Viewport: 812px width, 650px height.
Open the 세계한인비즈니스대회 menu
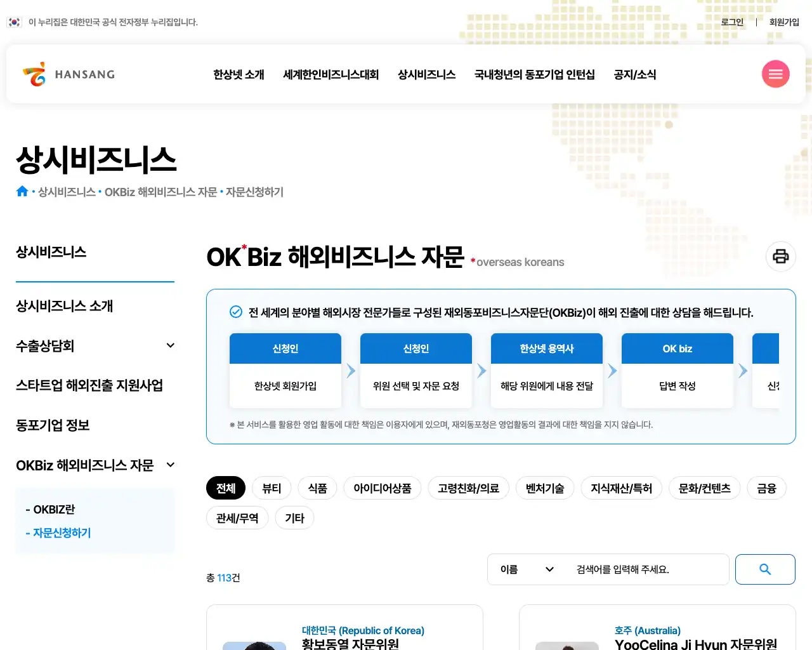click(331, 74)
